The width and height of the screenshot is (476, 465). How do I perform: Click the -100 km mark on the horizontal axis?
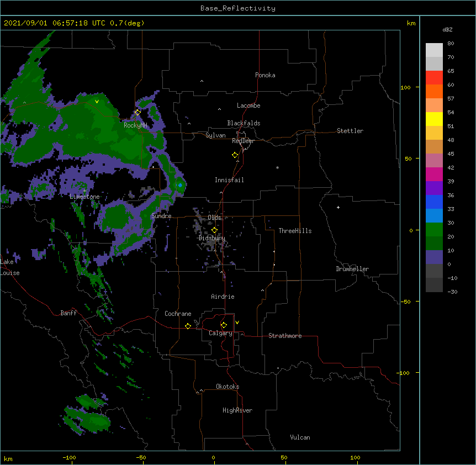click(x=69, y=457)
